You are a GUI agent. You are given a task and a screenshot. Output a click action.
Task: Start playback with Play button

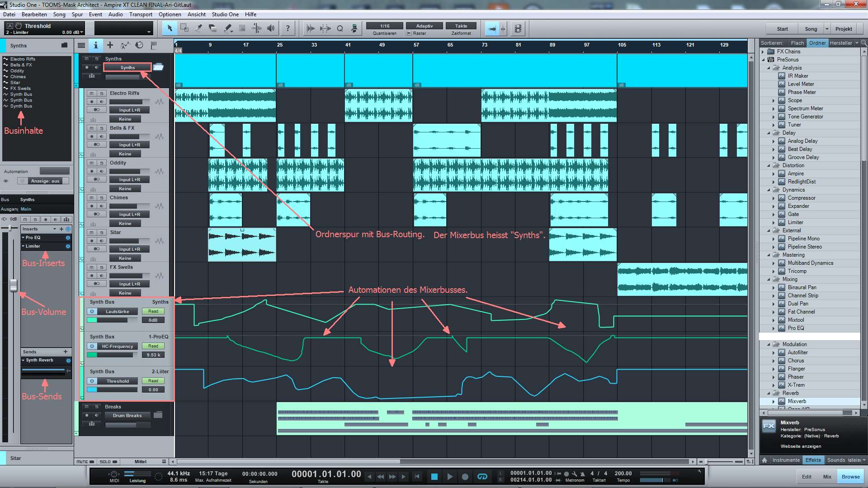(x=449, y=476)
